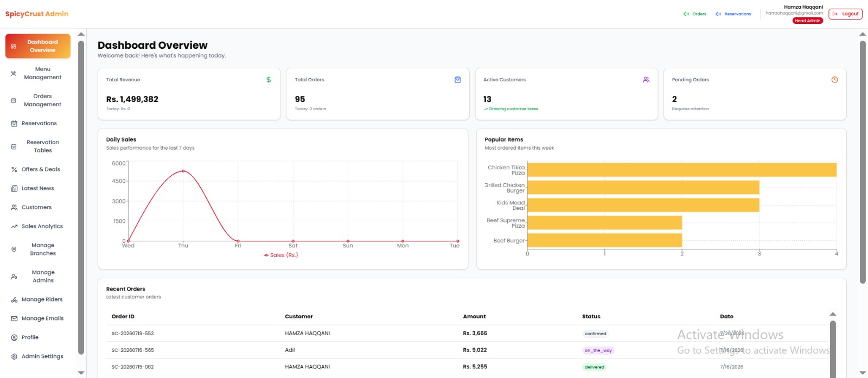Image resolution: width=868 pixels, height=378 pixels.
Task: Click customer name Adil
Action: (290, 350)
